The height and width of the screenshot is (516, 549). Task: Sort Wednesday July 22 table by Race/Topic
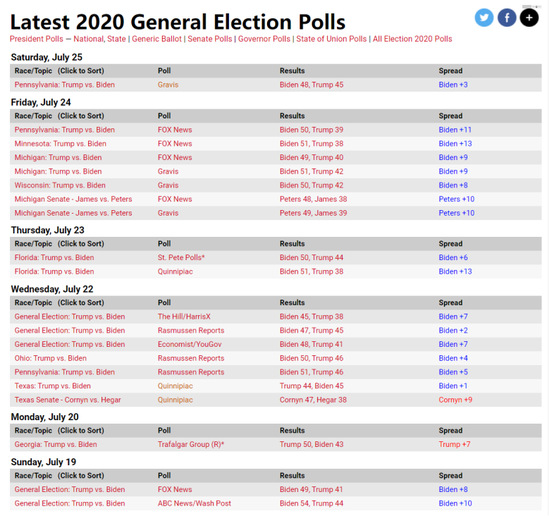[59, 303]
